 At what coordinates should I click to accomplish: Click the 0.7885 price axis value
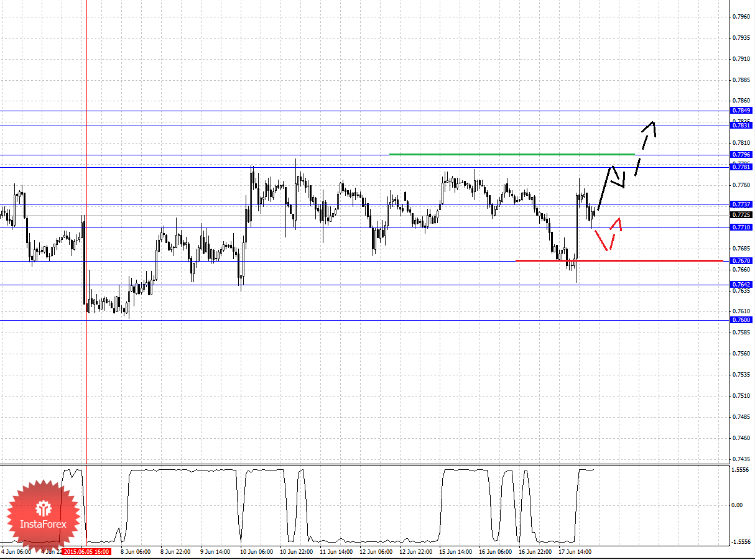(741, 80)
